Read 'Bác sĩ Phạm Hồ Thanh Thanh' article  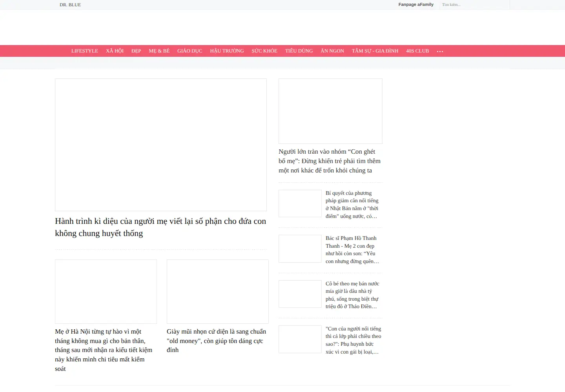[x=352, y=250]
